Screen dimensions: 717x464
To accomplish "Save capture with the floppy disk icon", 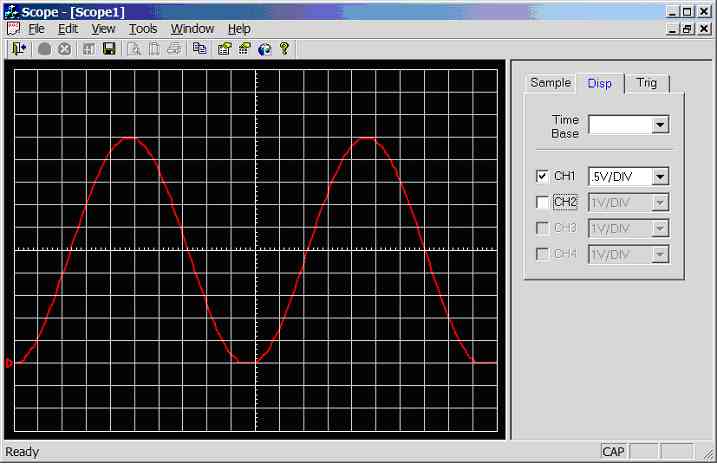I will pyautogui.click(x=109, y=48).
